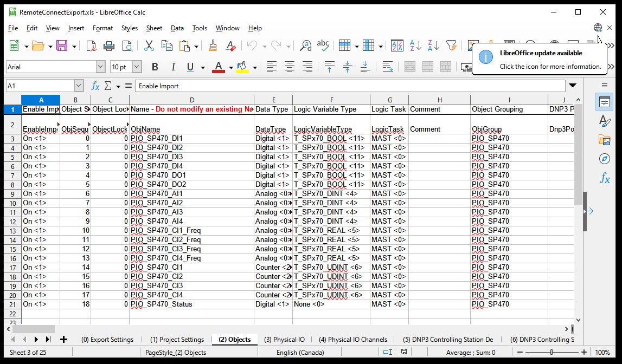
Task: Click the Cut scissors icon
Action: click(149, 46)
